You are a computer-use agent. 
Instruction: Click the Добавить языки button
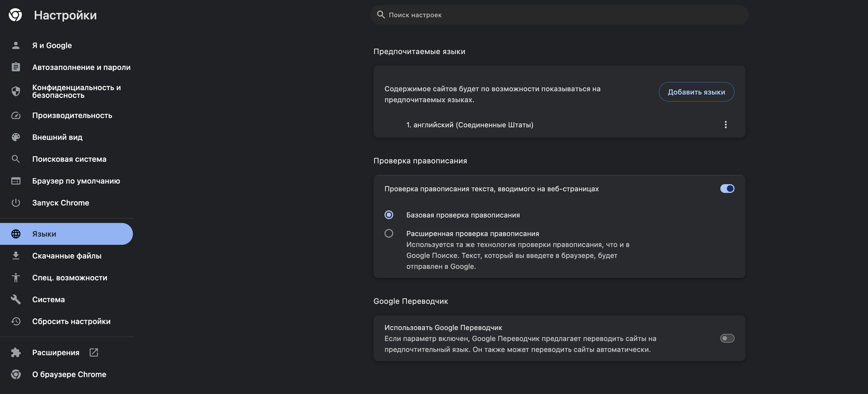pos(696,92)
